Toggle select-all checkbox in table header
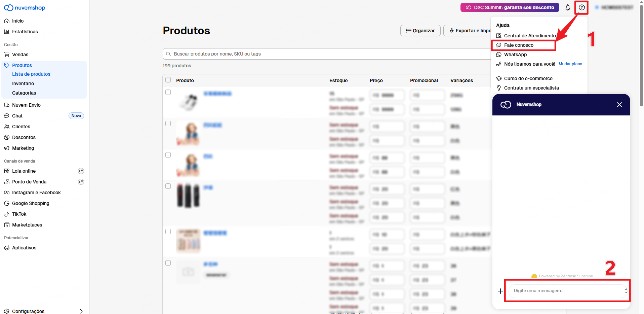Screen dimensions: 644x314 tap(168, 80)
